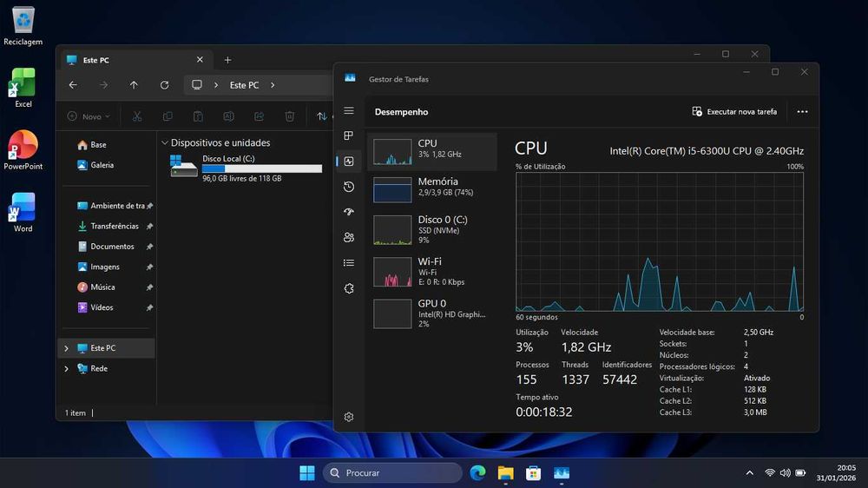Click the Delete trash icon in Explorer

tap(290, 116)
